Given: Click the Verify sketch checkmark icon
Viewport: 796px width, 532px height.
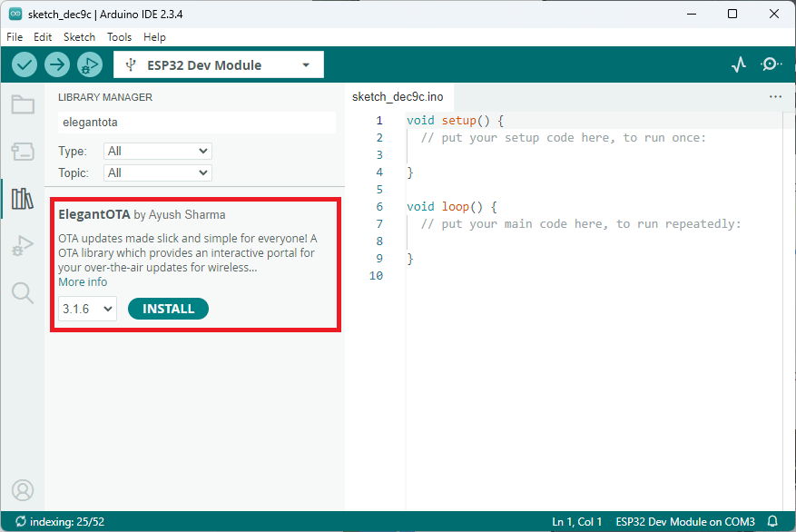Looking at the screenshot, I should [25, 64].
